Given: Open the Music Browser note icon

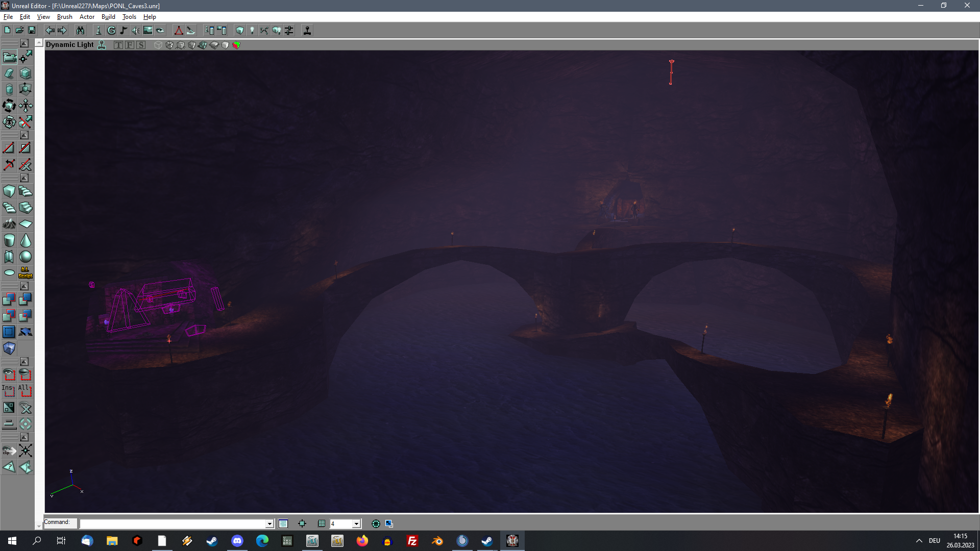Looking at the screenshot, I should click(124, 31).
